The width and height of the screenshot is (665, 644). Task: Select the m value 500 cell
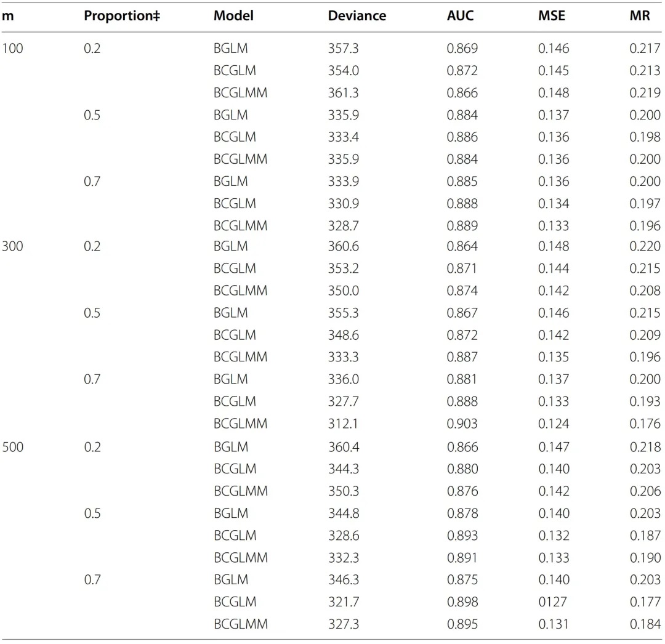13,447
